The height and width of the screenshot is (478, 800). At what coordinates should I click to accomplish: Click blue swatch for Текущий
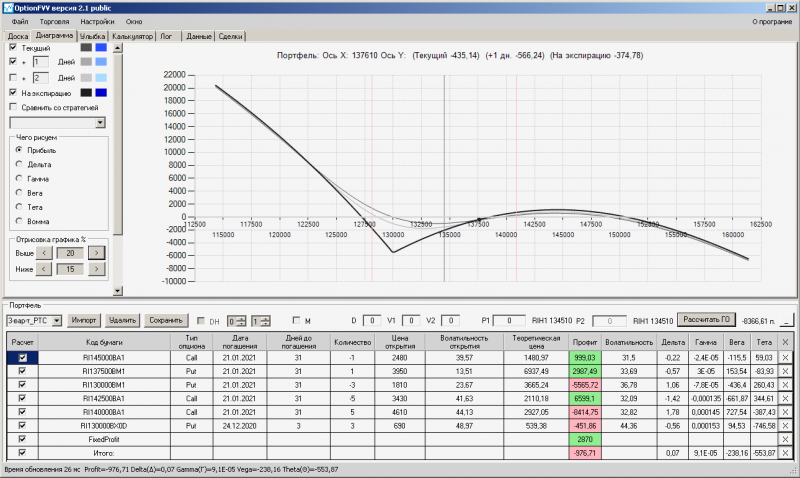pyautogui.click(x=101, y=47)
